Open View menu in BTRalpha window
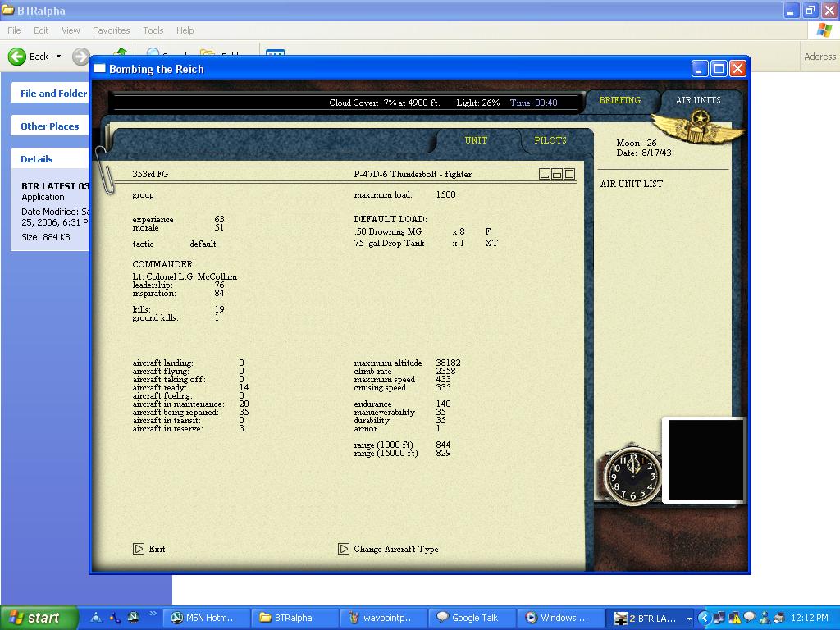Screen dimensions: 840x630 (x=71, y=30)
